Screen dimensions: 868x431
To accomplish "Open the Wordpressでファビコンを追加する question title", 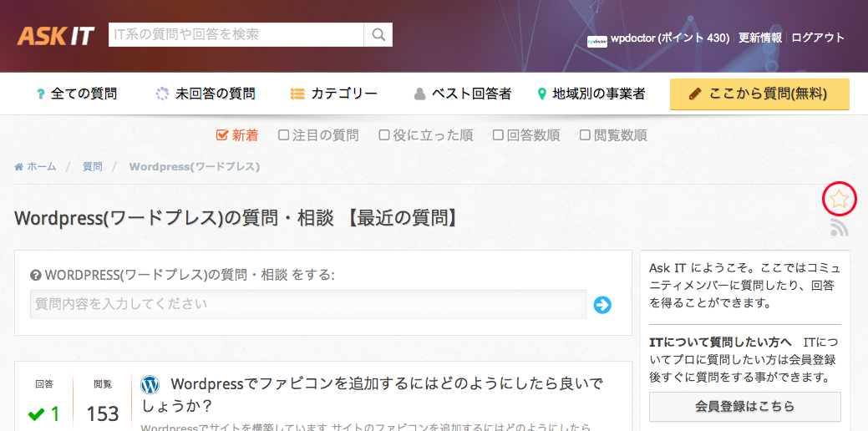I will click(x=372, y=394).
